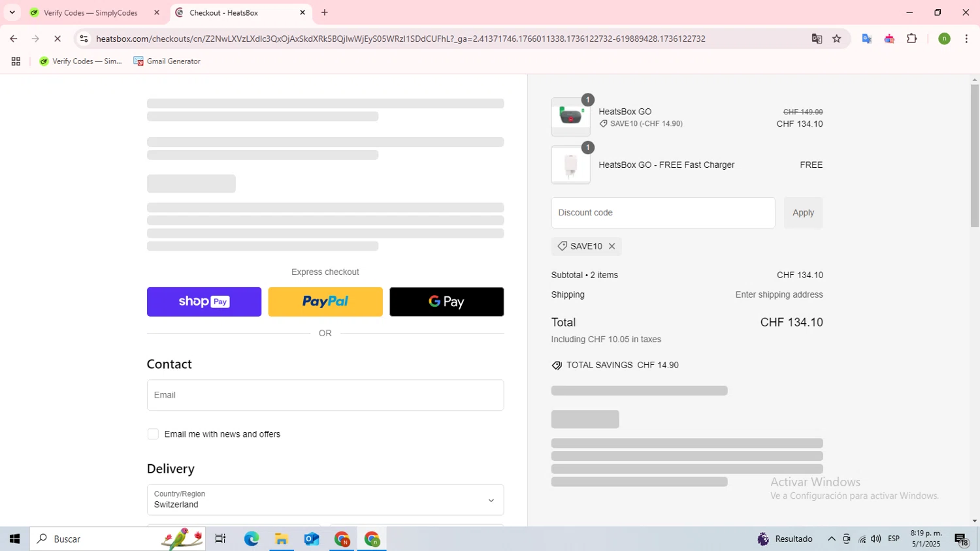Click the CHF 134.10 total amount
The width and height of the screenshot is (980, 551).
tap(791, 323)
